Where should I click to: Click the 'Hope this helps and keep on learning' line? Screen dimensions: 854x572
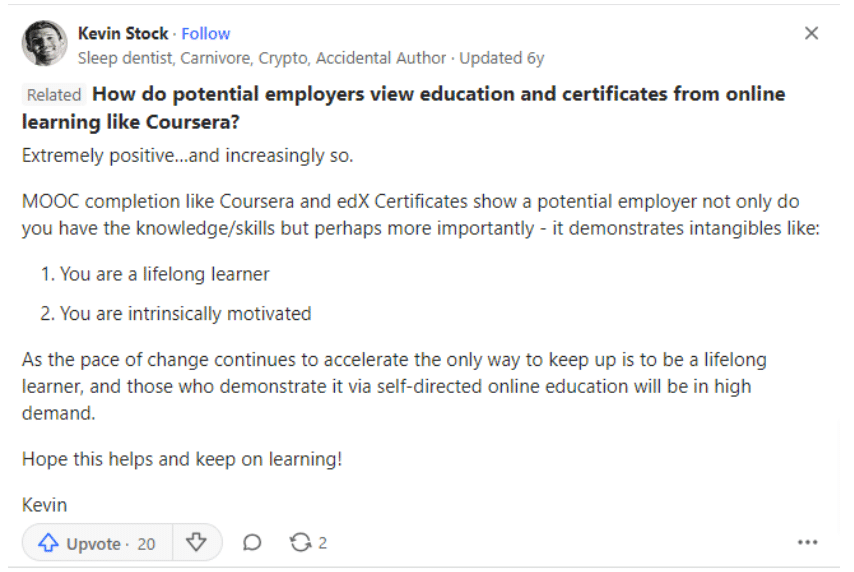(x=182, y=459)
